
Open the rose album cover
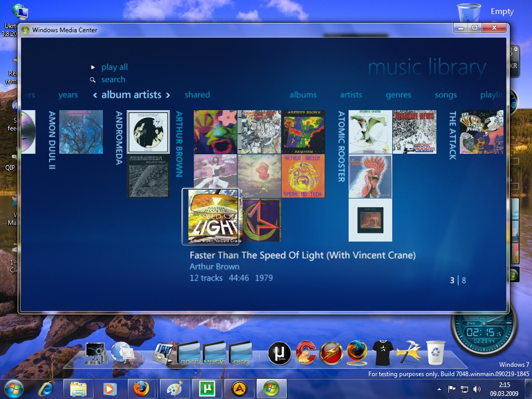260,176
